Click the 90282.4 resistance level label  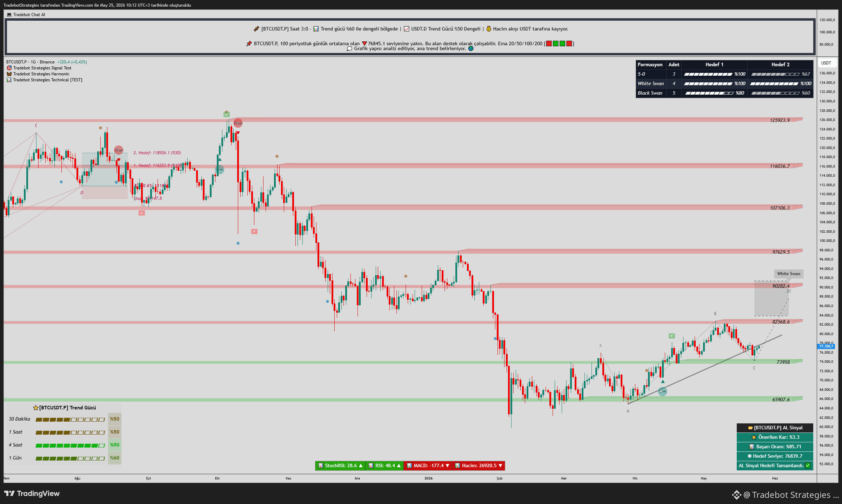point(781,286)
